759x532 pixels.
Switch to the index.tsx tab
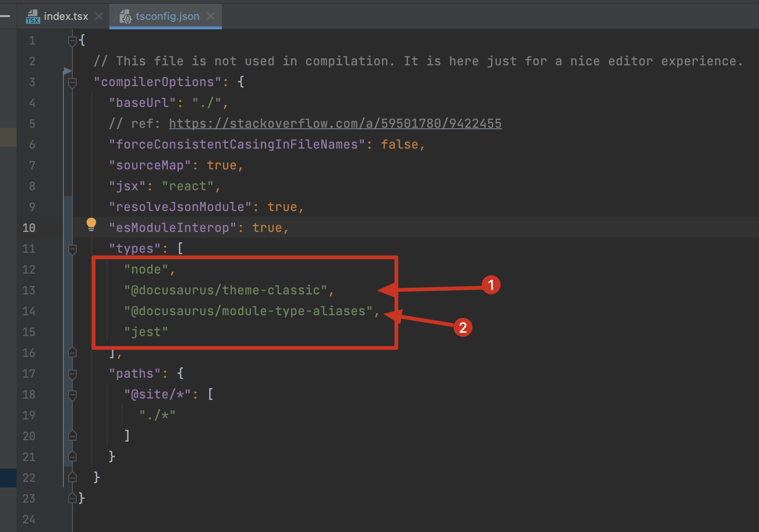(66, 16)
